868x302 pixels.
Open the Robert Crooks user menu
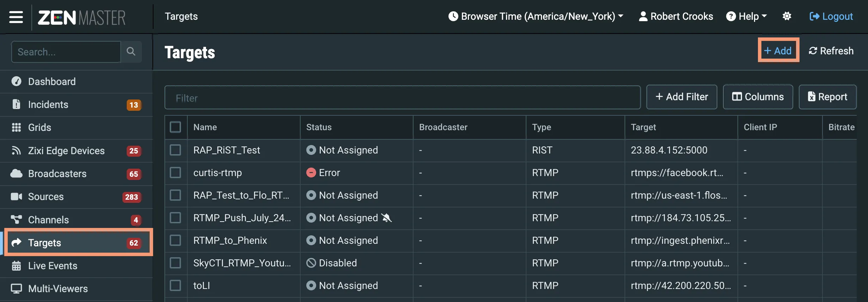coord(676,16)
